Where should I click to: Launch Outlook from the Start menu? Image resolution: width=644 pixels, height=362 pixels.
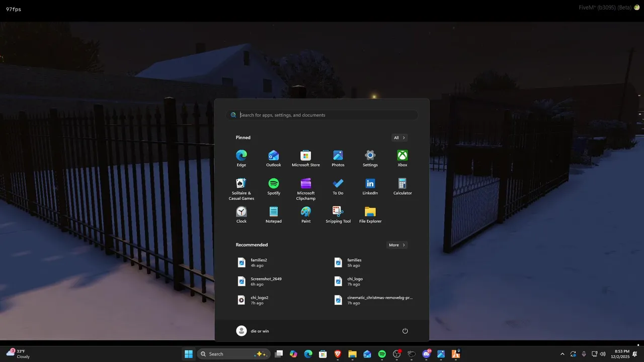[x=274, y=158]
